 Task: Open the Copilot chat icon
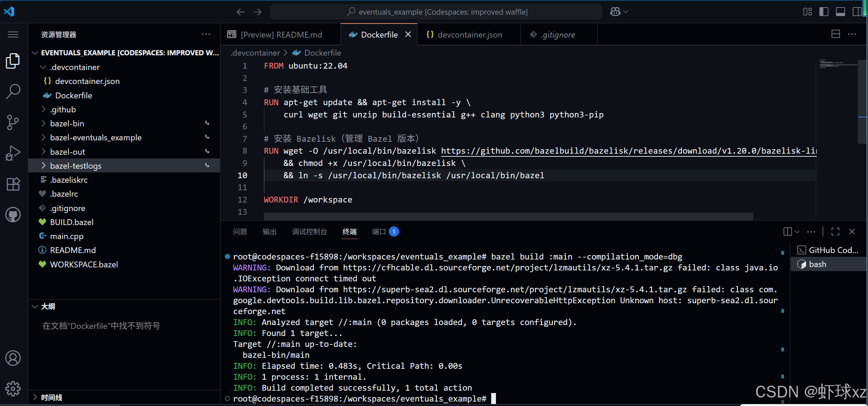(x=615, y=12)
